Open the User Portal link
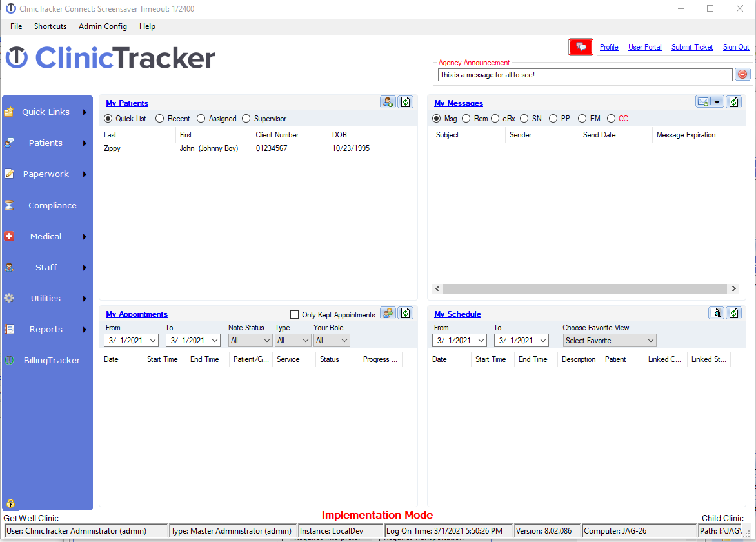The height and width of the screenshot is (542, 756). point(644,47)
